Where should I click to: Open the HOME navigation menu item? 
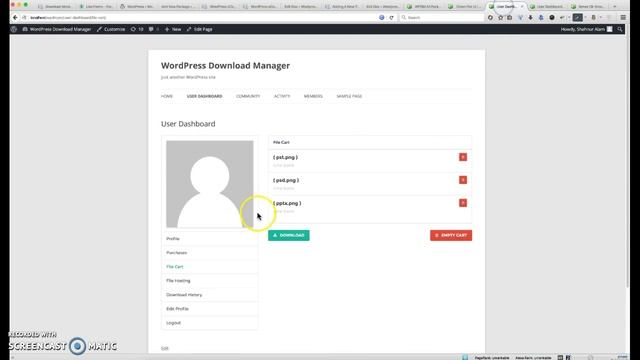(x=167, y=96)
